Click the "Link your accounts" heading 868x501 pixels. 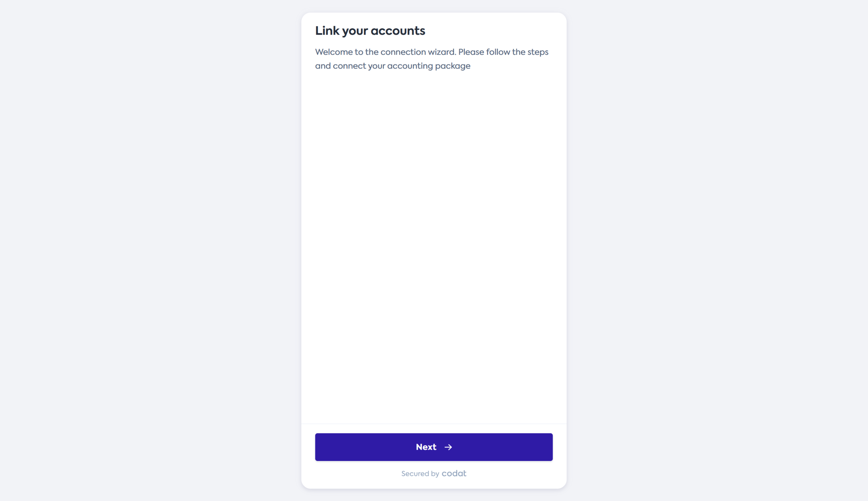(370, 31)
